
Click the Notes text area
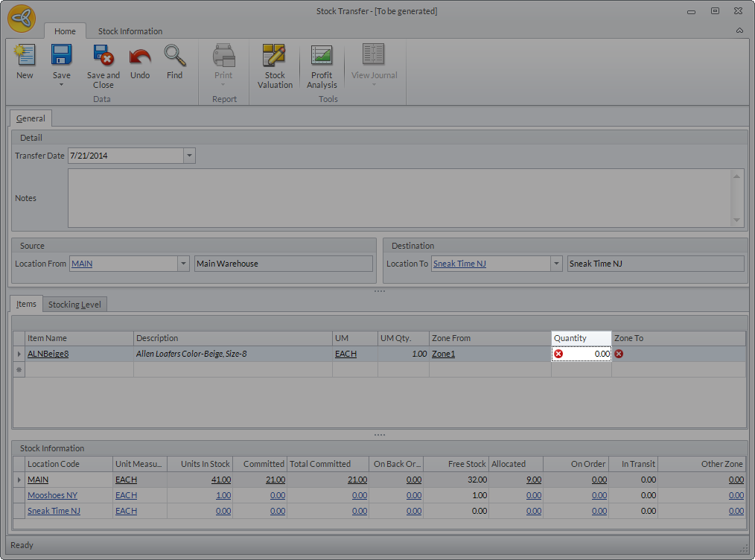400,197
